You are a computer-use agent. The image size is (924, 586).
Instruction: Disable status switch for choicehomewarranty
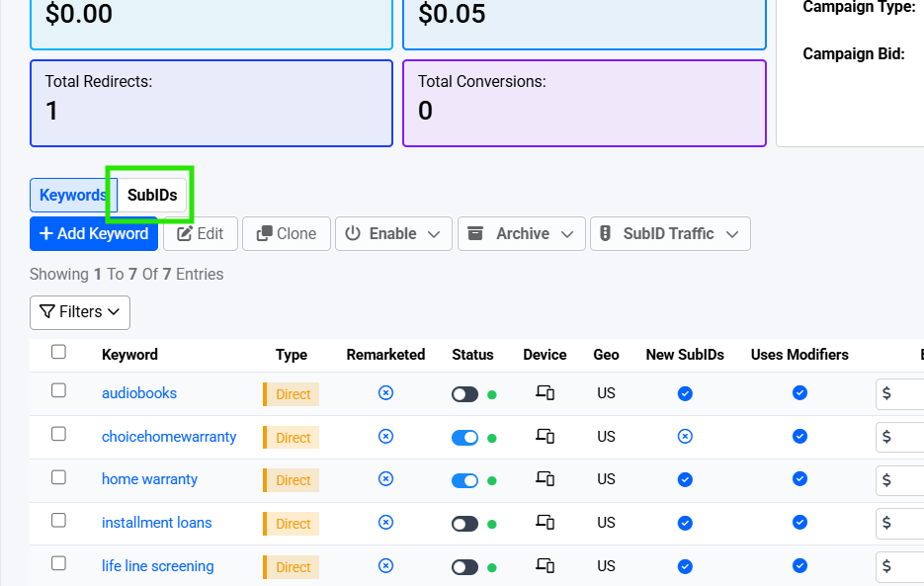pyautogui.click(x=464, y=438)
